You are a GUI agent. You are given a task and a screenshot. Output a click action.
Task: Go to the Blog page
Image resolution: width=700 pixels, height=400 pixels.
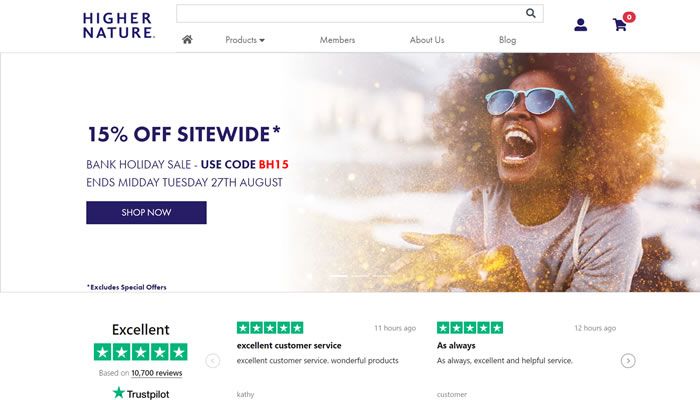click(x=507, y=40)
